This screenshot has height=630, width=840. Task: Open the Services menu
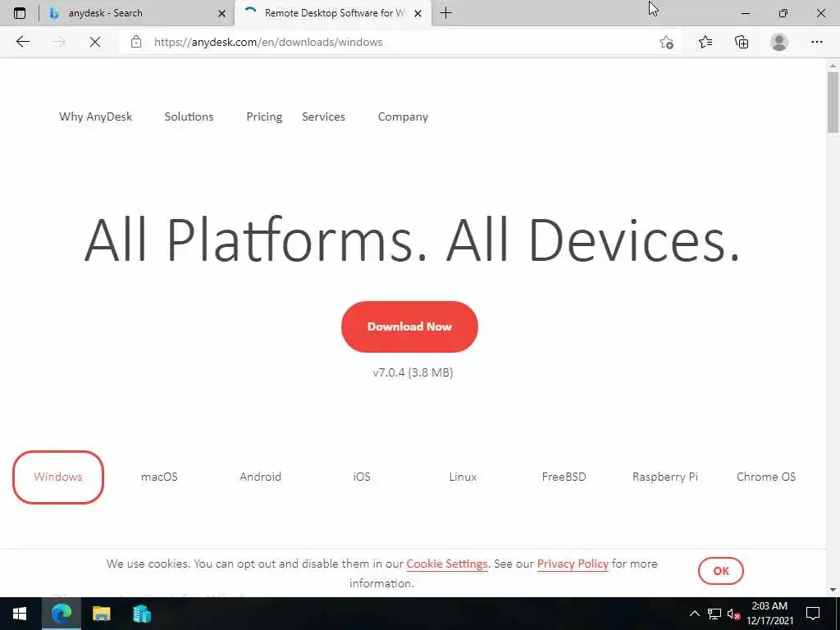coord(323,116)
